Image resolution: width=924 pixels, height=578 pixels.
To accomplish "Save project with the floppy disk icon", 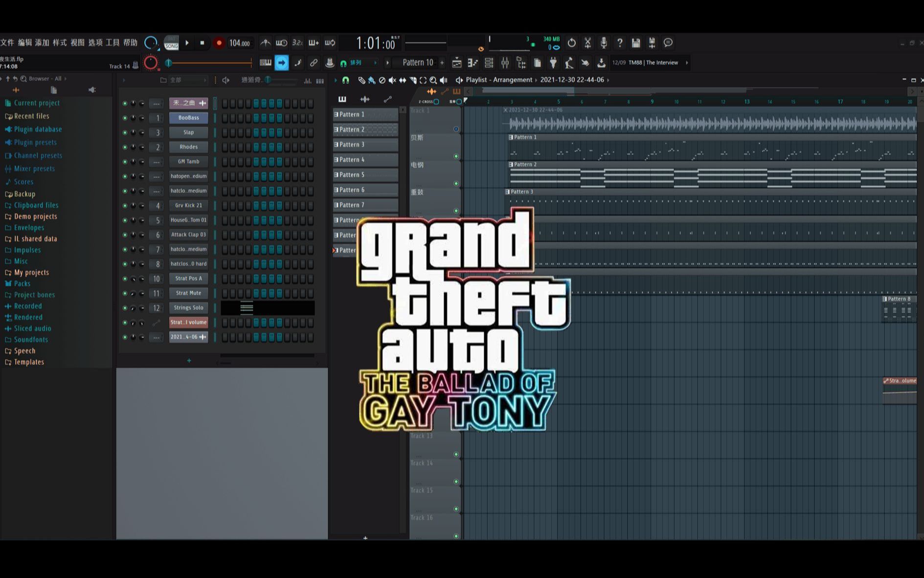I will point(636,43).
